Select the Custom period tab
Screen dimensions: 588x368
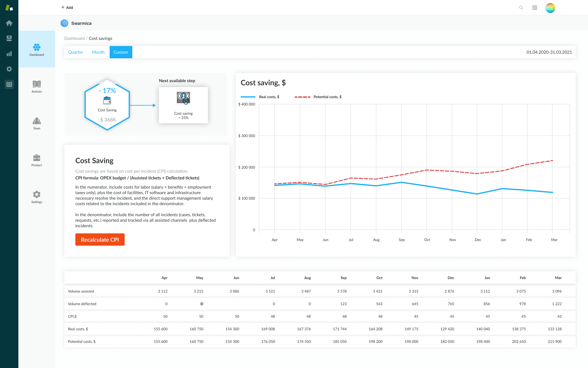(x=121, y=52)
